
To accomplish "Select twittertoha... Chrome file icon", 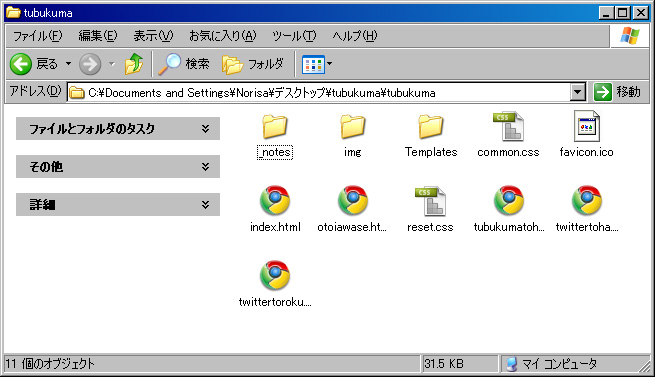I will 587,201.
